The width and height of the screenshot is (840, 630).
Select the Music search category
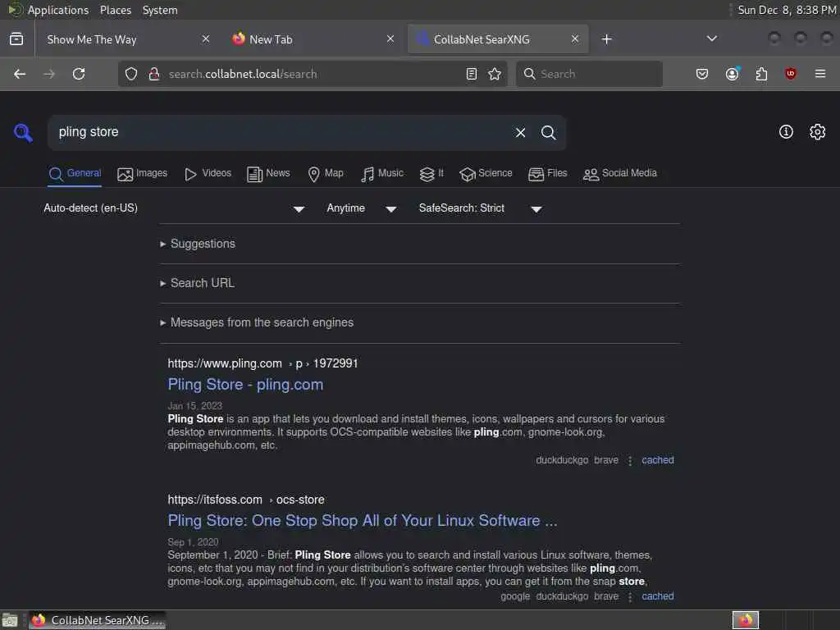[382, 174]
